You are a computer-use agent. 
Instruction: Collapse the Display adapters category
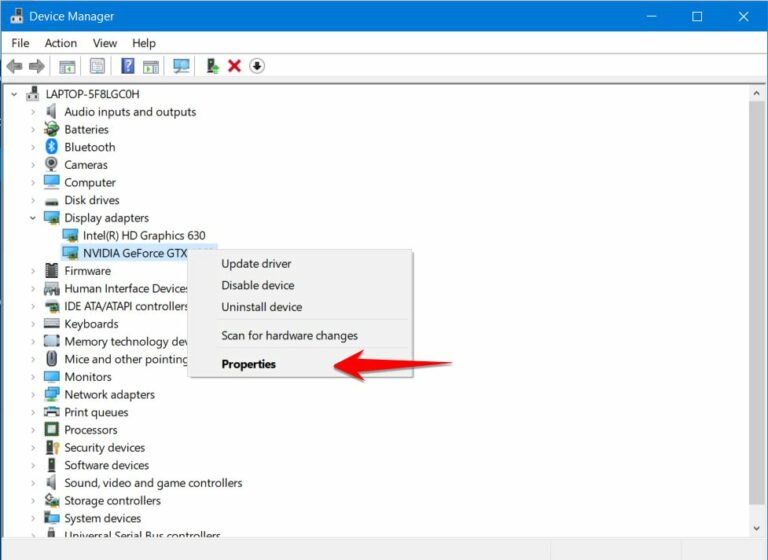point(33,218)
